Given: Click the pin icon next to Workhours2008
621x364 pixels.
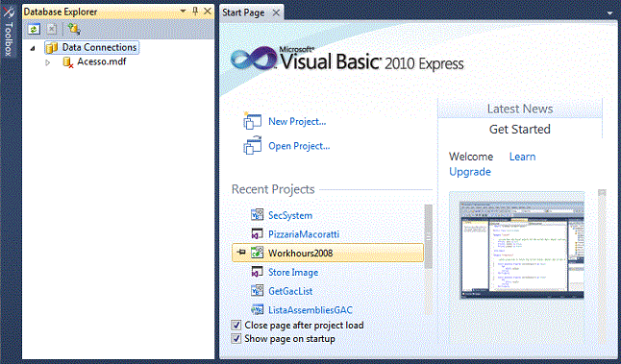Looking at the screenshot, I should (240, 252).
